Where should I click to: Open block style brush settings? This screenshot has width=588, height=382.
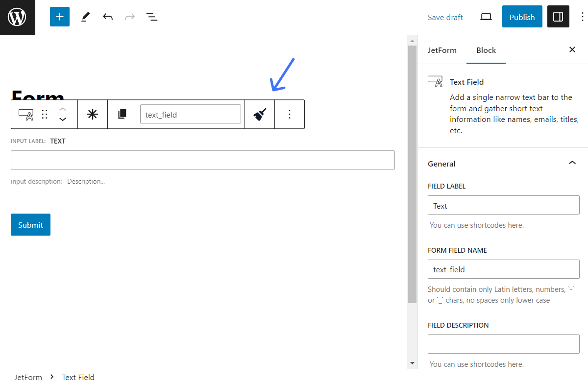(x=259, y=114)
